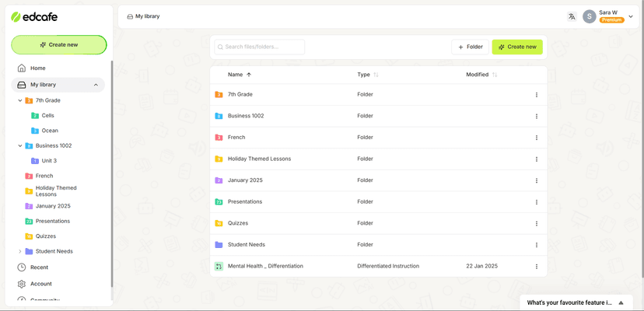644x311 pixels.
Task: Click the Student Needs folder icon in table
Action: point(219,244)
